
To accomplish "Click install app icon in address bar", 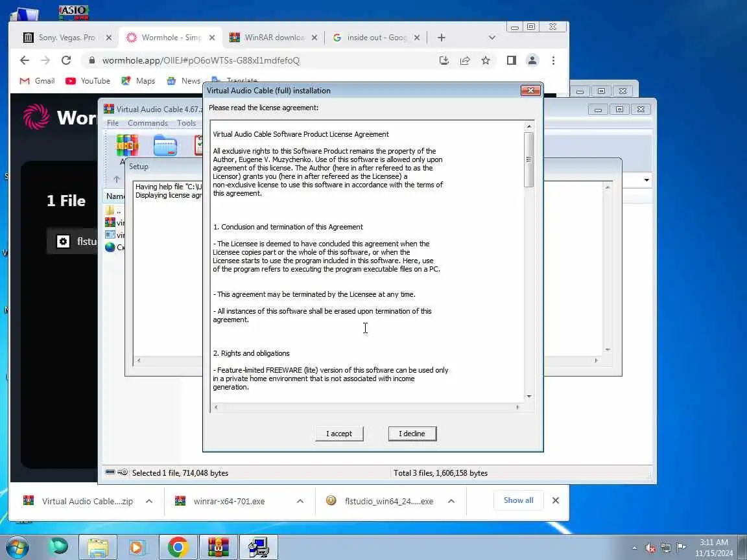I will 444,60.
